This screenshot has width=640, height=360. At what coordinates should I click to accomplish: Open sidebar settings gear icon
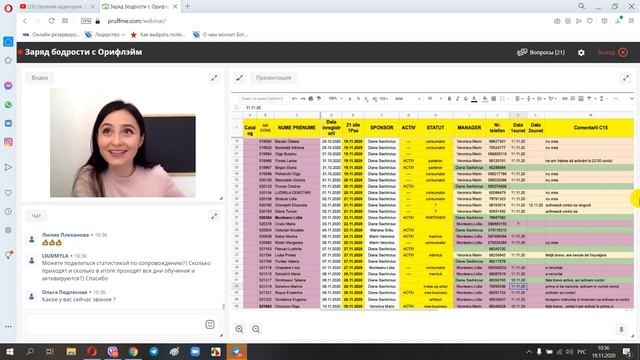[8, 230]
